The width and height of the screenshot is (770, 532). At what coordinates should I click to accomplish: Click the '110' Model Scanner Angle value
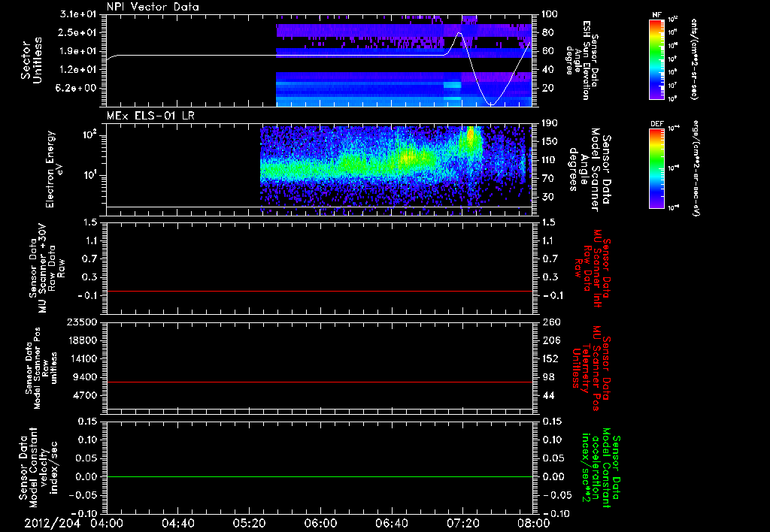550,160
